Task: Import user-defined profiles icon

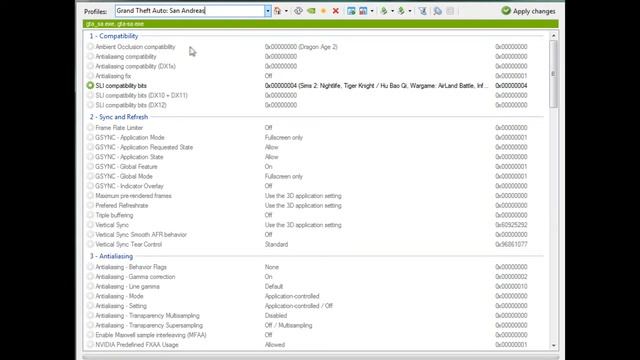Action: (401, 11)
